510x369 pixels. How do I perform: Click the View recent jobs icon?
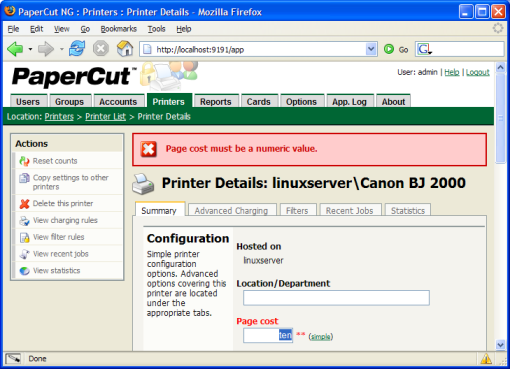(x=24, y=254)
